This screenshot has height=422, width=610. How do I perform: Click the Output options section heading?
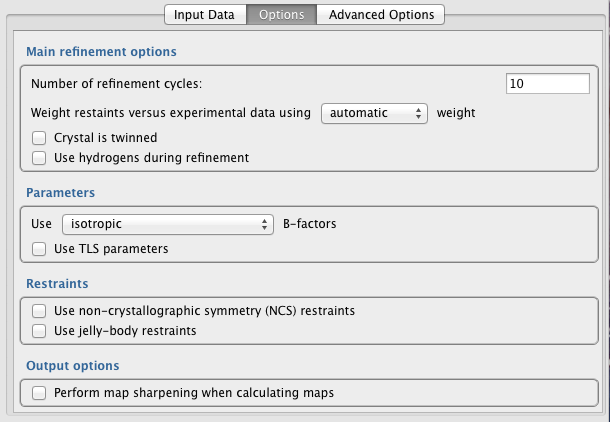(x=73, y=366)
